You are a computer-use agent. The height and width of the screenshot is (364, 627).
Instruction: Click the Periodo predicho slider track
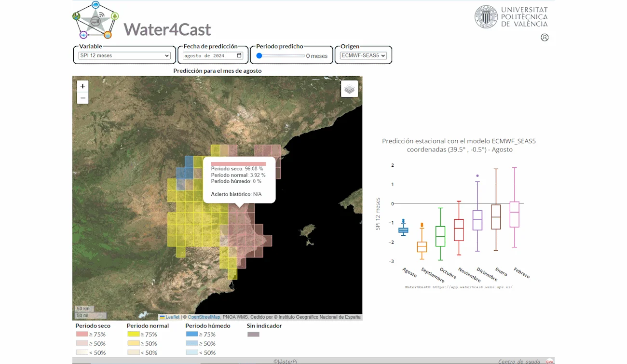pos(280,55)
